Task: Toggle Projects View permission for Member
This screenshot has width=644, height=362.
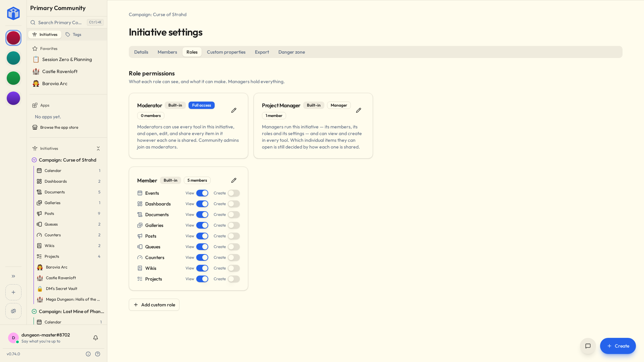Action: [202, 279]
